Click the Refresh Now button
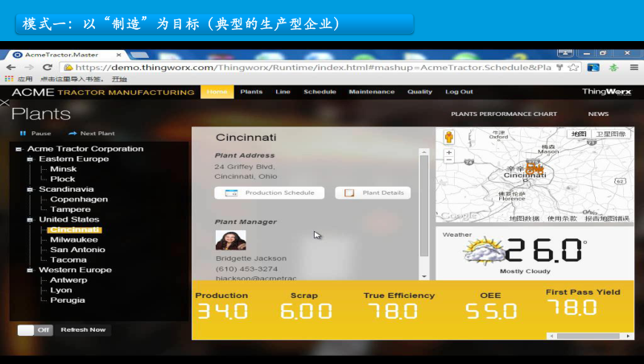Screen dimensions: 644x364 coord(84,330)
